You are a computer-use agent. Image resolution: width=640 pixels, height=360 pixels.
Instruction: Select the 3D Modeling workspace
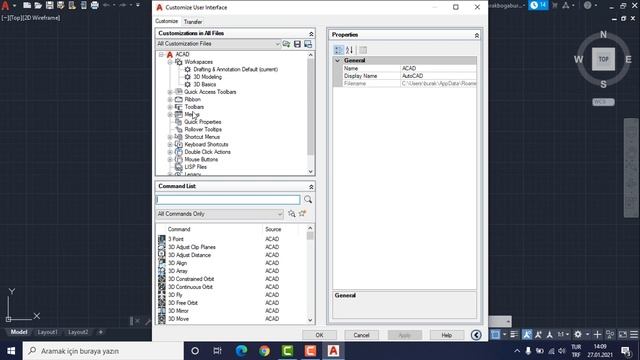coord(207,77)
